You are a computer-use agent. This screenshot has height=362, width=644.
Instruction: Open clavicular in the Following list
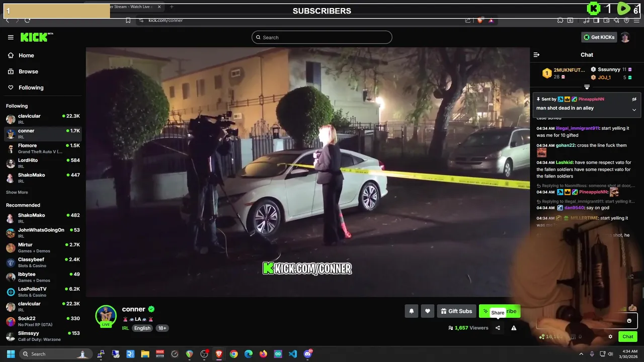click(43, 119)
